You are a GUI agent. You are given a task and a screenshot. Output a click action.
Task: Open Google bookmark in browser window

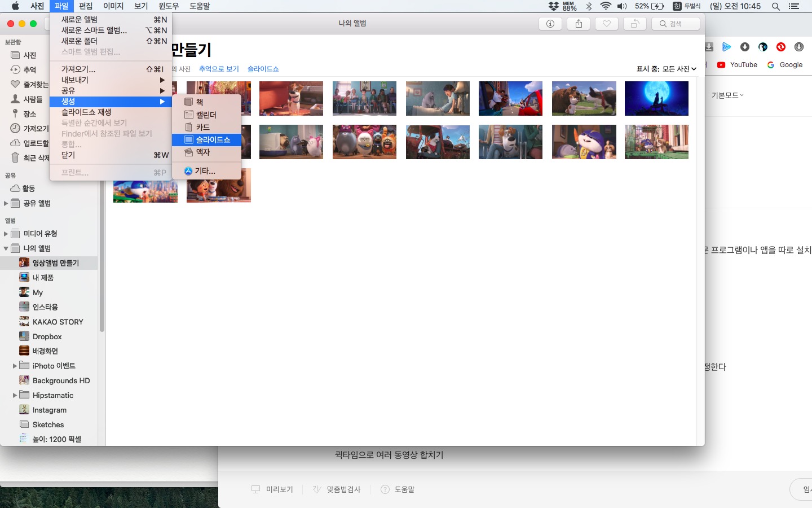(785, 65)
